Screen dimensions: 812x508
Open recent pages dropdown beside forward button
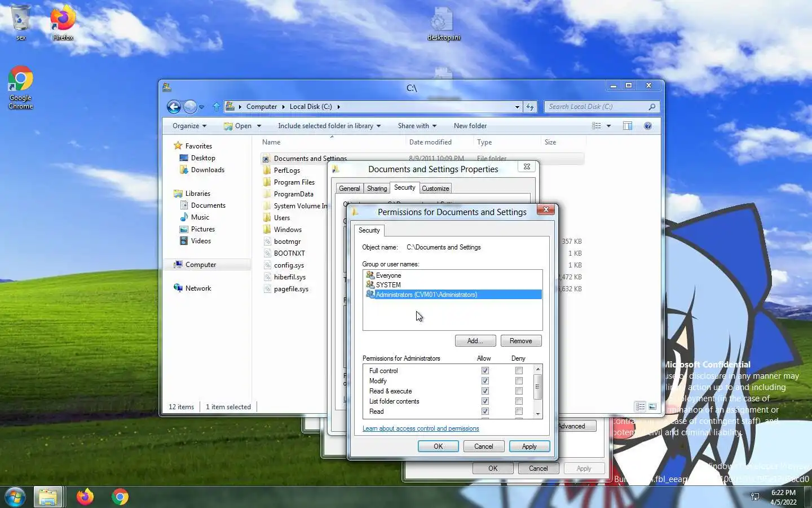click(201, 107)
